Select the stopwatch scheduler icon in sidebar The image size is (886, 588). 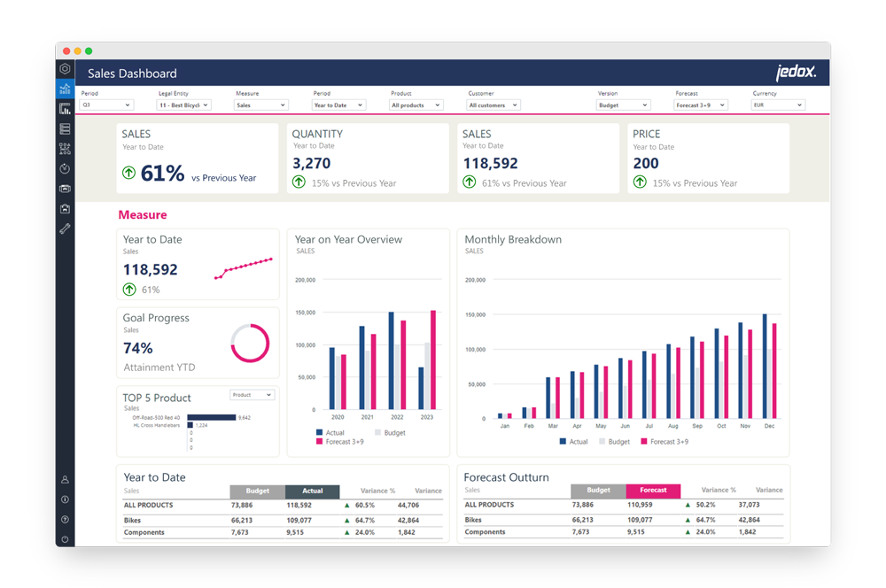click(65, 168)
